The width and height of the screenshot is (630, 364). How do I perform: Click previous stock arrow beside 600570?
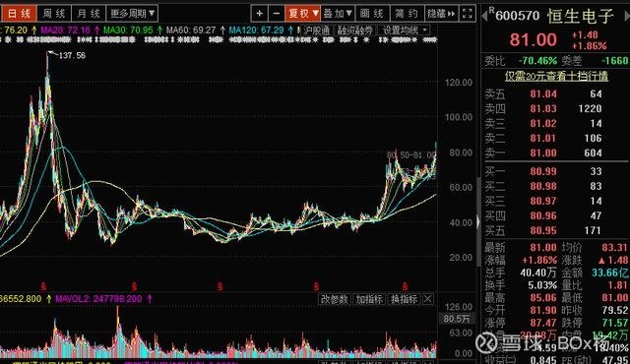click(484, 16)
